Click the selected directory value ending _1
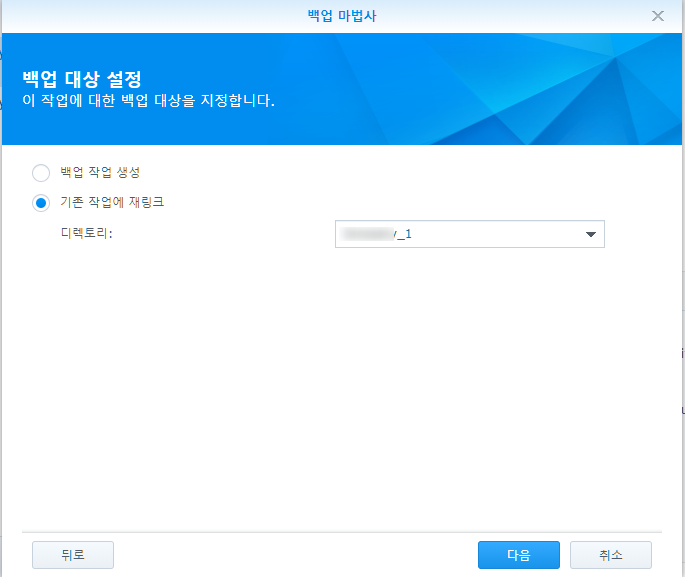This screenshot has height=577, width=685. tap(376, 234)
